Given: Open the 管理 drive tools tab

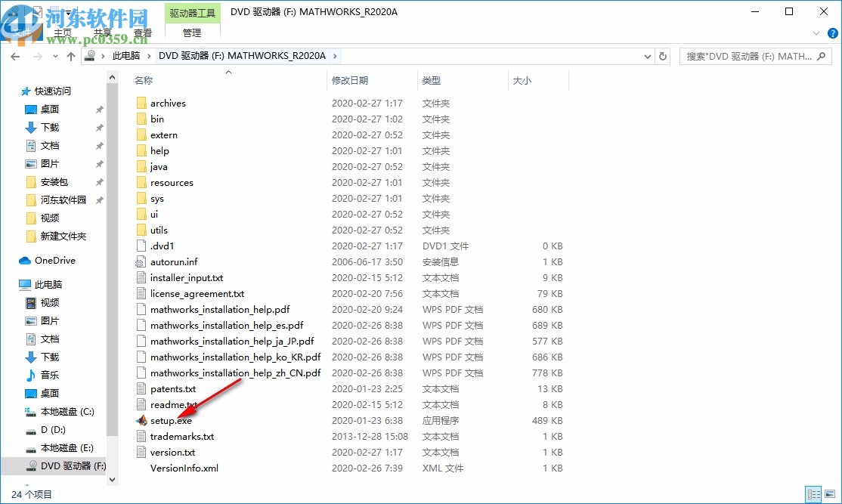Looking at the screenshot, I should pos(191,32).
